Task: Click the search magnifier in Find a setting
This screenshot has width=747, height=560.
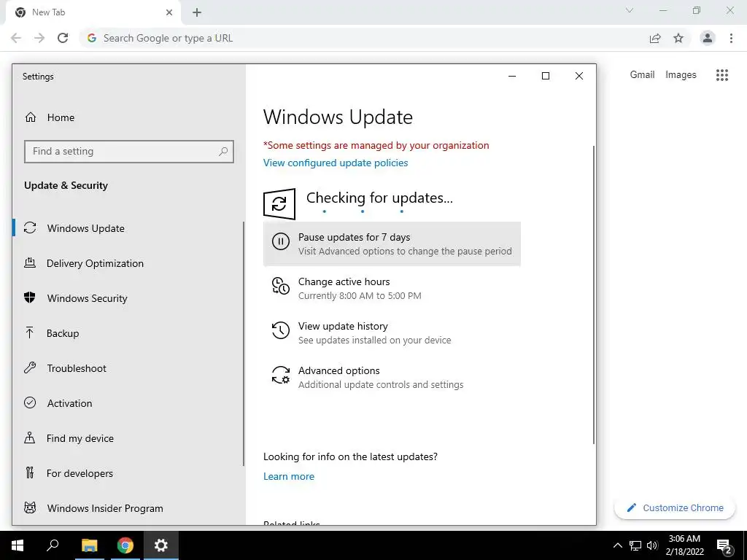Action: (223, 152)
